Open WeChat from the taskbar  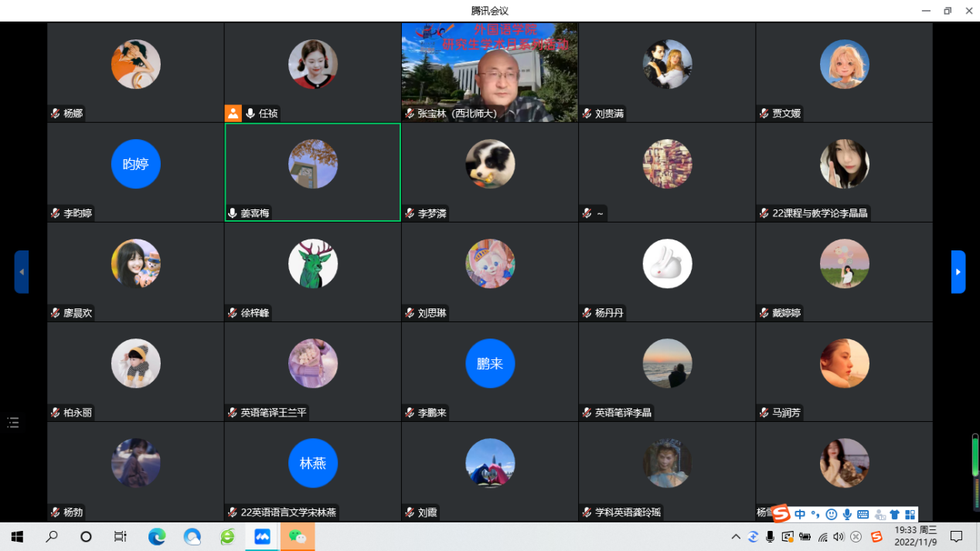pos(298,537)
